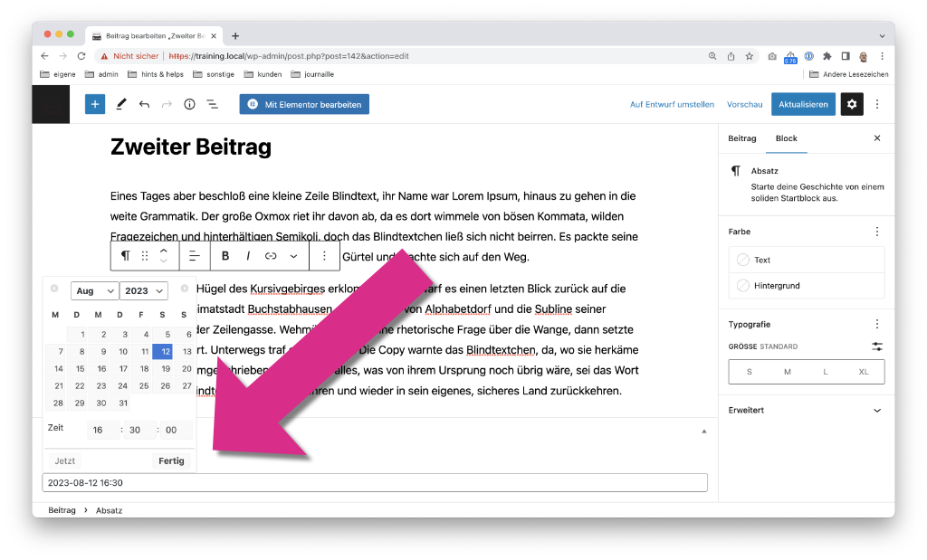Select the pencil Tools icon

coord(121,104)
